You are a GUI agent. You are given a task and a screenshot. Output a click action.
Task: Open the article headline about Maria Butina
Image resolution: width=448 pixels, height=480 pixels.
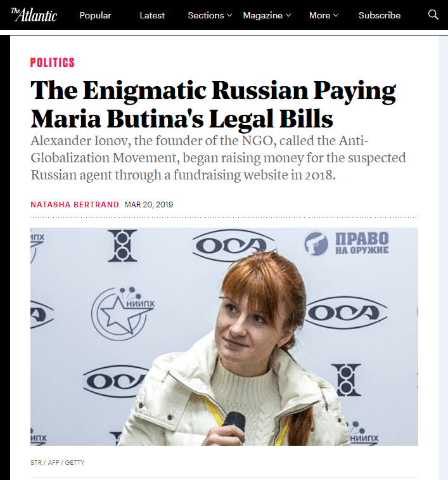click(x=214, y=104)
